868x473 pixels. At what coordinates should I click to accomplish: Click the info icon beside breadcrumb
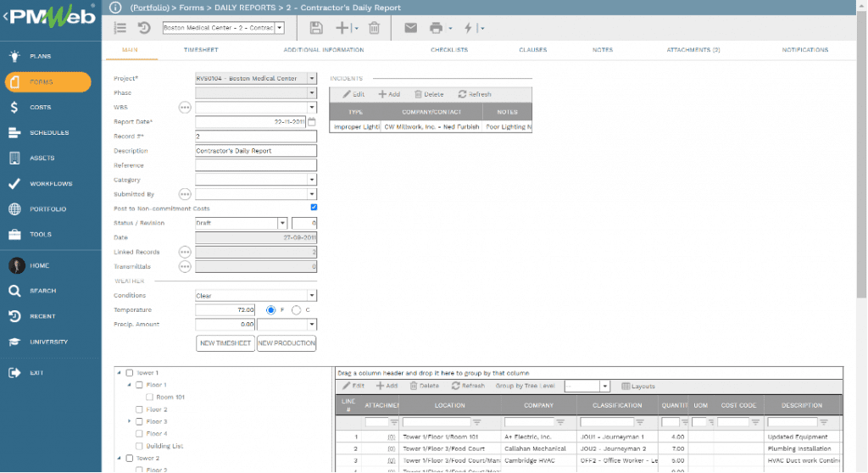[x=115, y=7]
